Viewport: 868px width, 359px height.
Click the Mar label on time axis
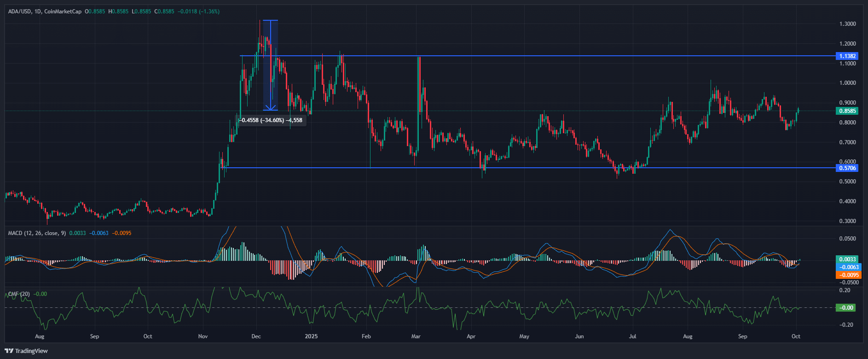(x=416, y=336)
